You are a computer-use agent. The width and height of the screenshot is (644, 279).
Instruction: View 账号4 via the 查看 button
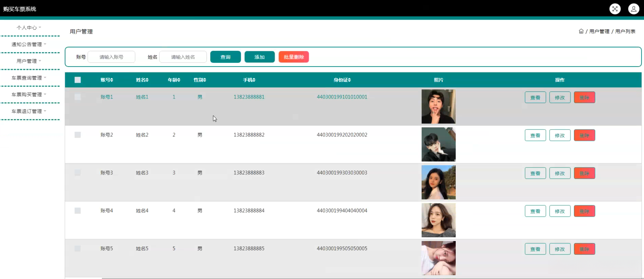point(535,211)
